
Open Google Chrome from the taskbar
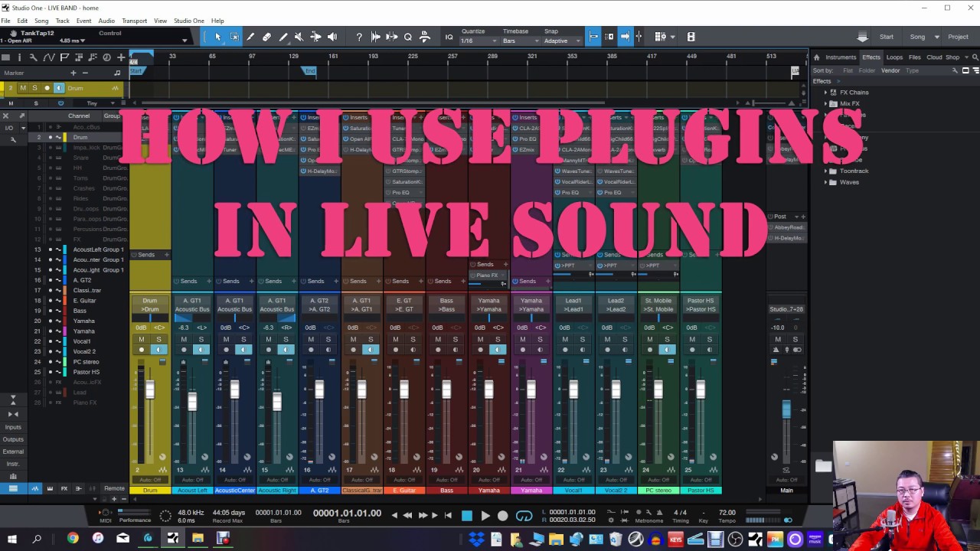coord(73,539)
